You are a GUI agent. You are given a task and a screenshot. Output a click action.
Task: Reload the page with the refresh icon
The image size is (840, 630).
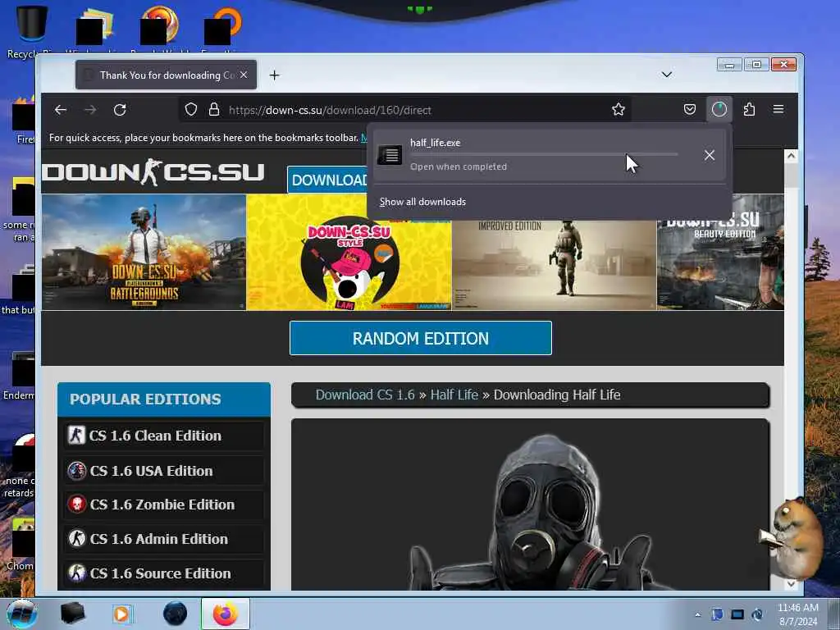coord(120,110)
